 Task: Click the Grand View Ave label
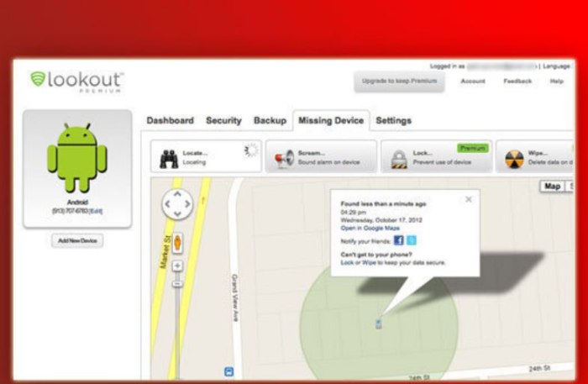tap(234, 297)
